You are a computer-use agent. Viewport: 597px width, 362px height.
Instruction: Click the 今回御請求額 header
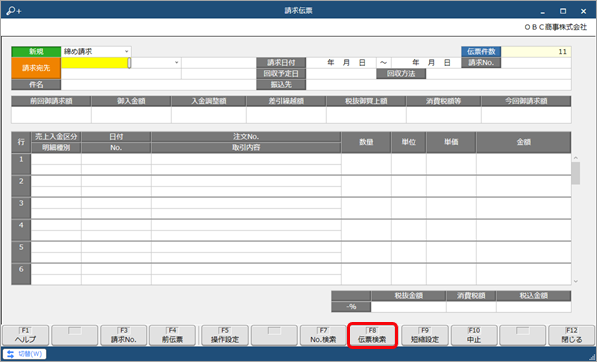click(526, 101)
